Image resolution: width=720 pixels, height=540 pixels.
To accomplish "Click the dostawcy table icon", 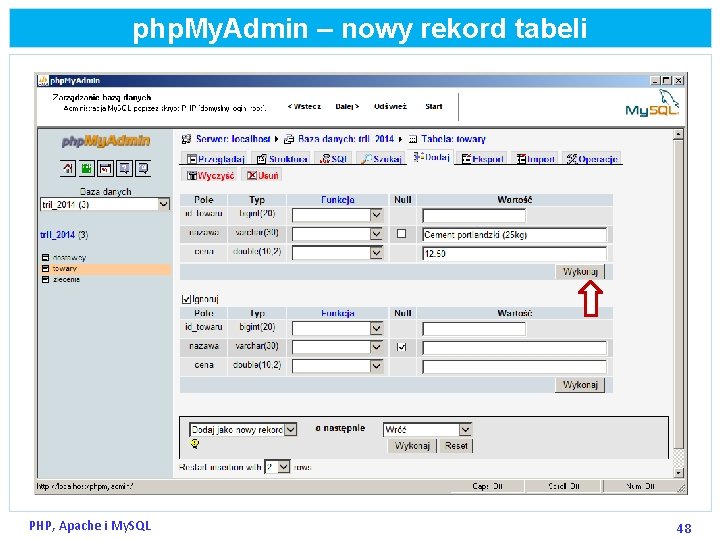I will (45, 258).
